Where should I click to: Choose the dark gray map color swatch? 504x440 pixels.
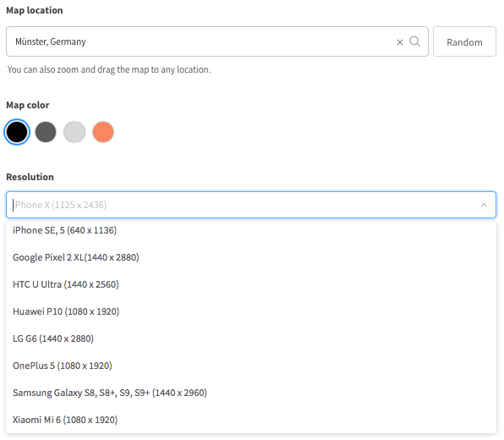click(x=46, y=132)
